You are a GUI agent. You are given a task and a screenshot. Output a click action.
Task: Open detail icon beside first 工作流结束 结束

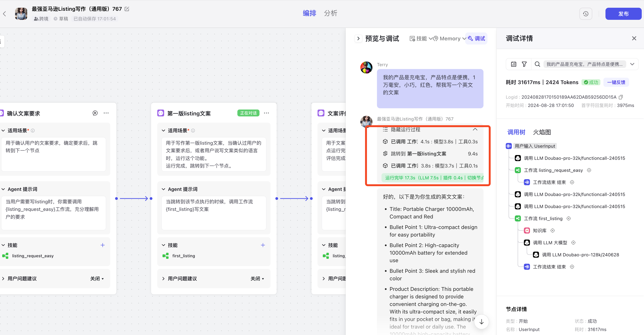point(572,182)
